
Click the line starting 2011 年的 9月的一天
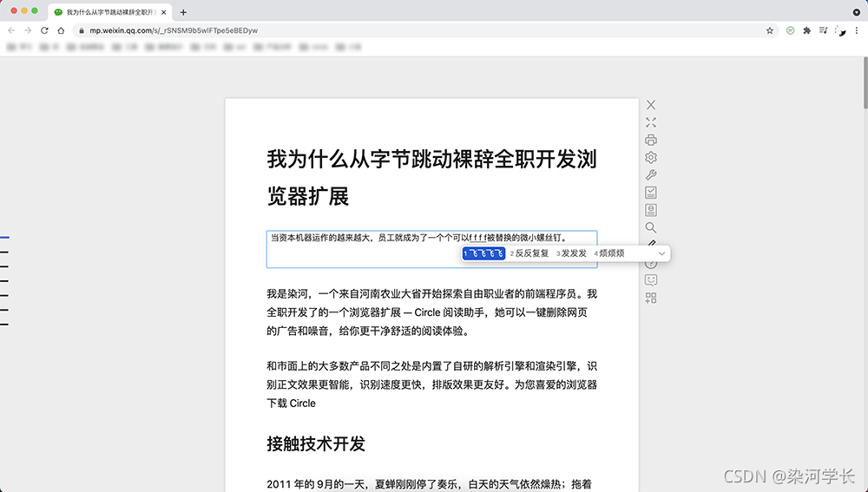coord(429,484)
